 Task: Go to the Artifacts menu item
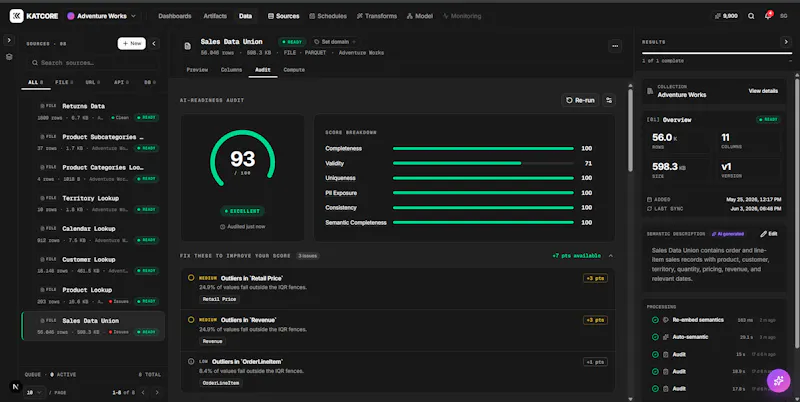point(215,16)
